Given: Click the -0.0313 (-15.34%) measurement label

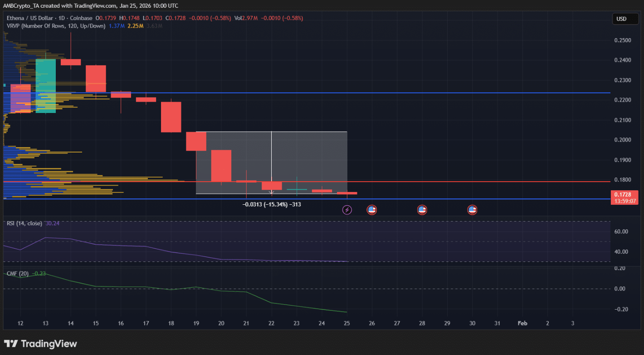Looking at the screenshot, I should click(272, 205).
